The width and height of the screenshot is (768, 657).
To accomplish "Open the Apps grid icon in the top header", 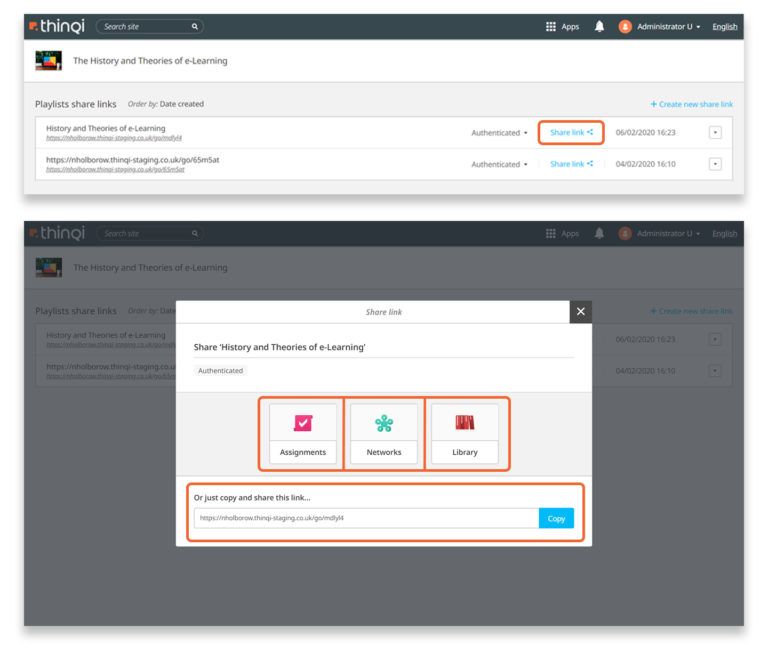I will tap(551, 26).
